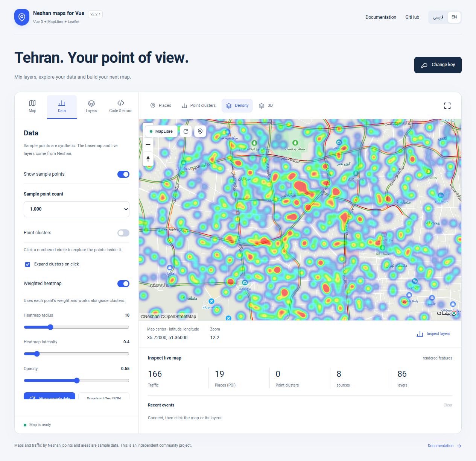
Task: Switch language to Farsi
Action: pyautogui.click(x=438, y=17)
